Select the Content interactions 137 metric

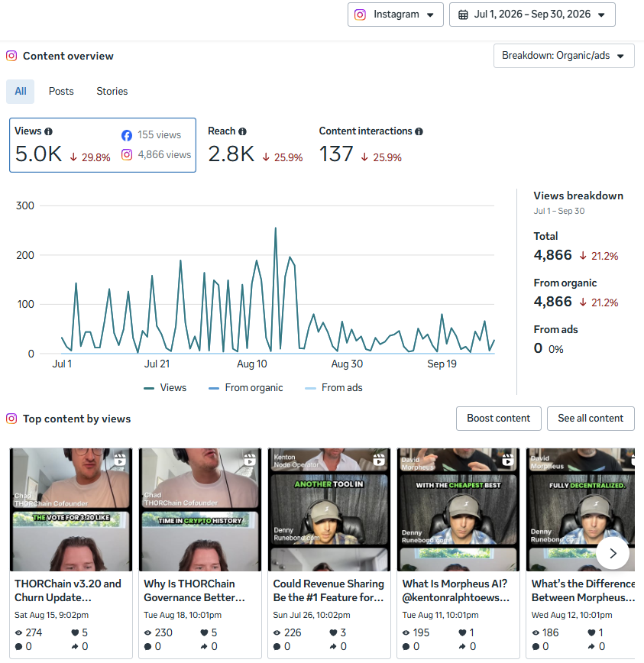371,145
